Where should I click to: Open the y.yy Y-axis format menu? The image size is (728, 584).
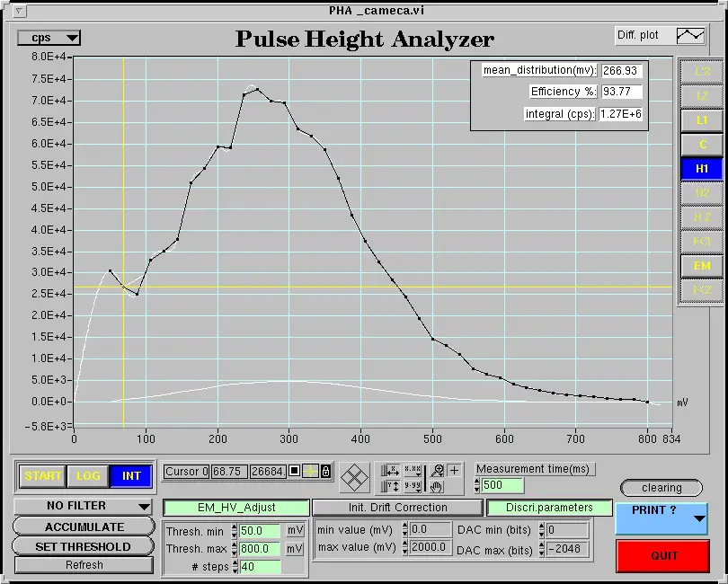413,486
